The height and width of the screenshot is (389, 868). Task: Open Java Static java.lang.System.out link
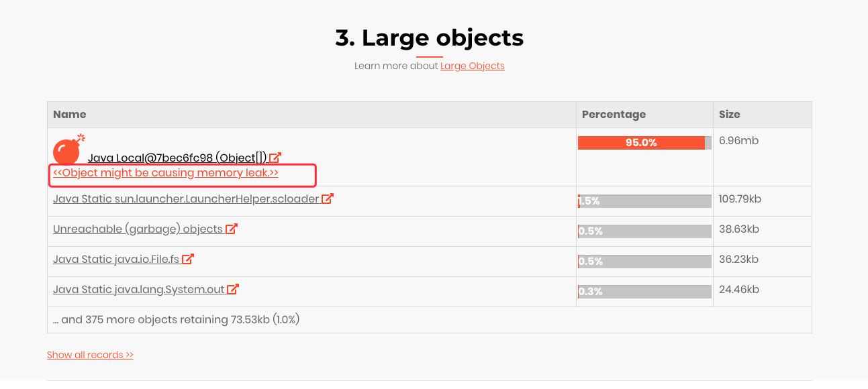click(139, 290)
